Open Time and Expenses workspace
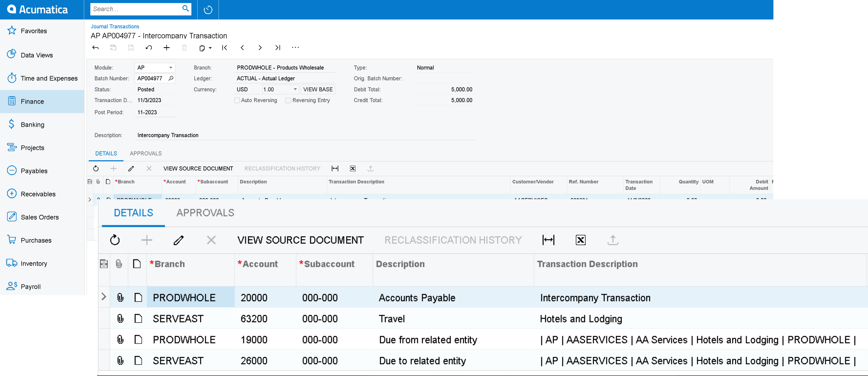The image size is (868, 376). click(42, 78)
